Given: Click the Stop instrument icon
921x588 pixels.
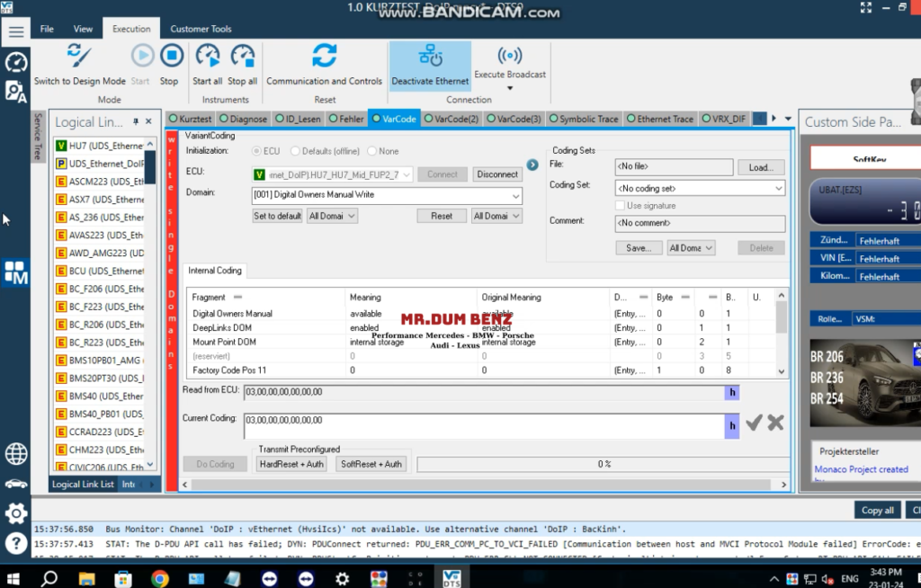Looking at the screenshot, I should click(171, 58).
